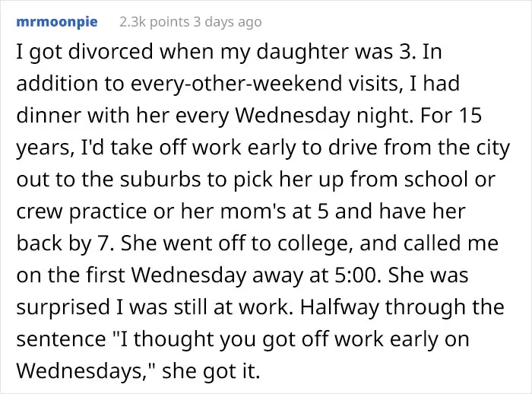This screenshot has width=532, height=394.
Task: Click the word "surprised" in the comment
Action: pos(63,307)
